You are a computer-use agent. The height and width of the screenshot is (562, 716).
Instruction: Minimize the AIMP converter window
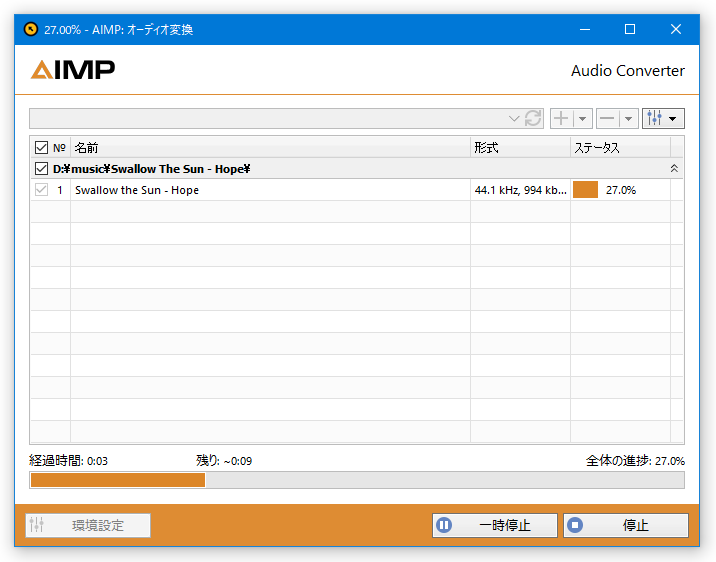584,29
